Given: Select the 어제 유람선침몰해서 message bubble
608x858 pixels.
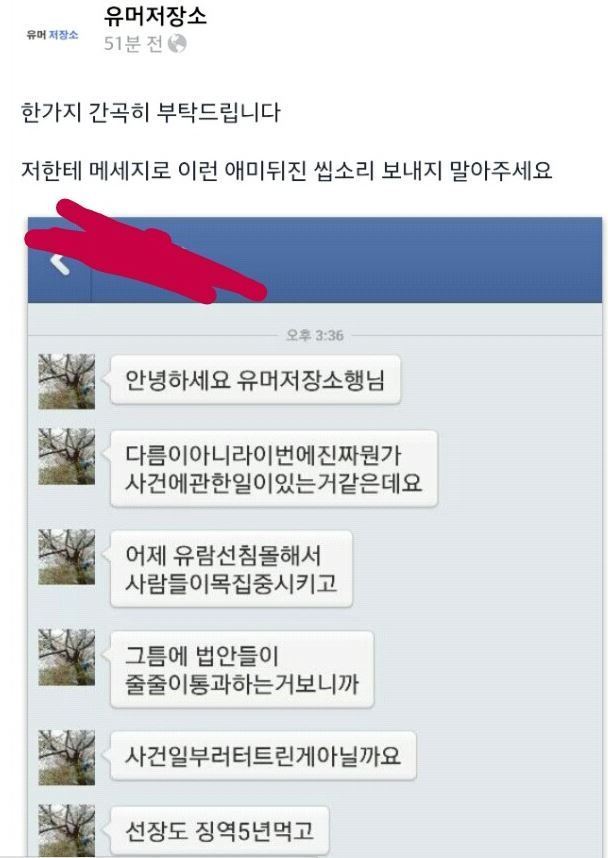Looking at the screenshot, I should [231, 569].
